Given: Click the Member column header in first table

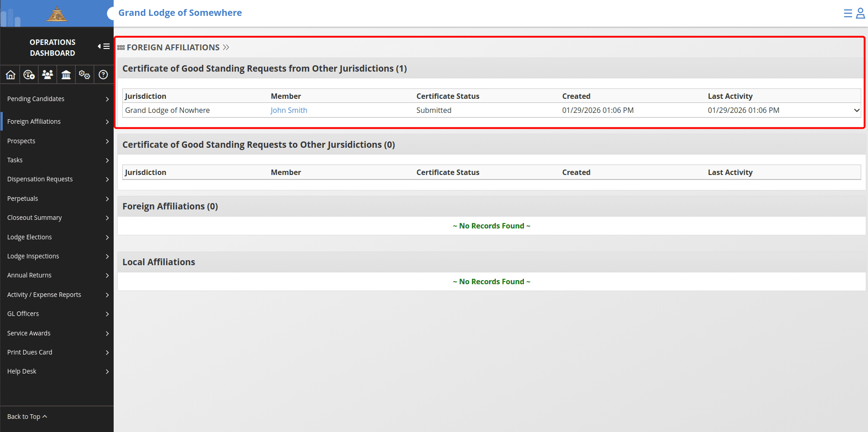Looking at the screenshot, I should (286, 96).
